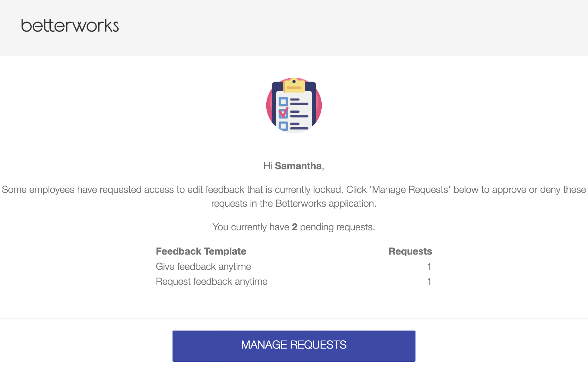The height and width of the screenshot is (385, 588).
Task: Click the top blue checkbox on the clipboard
Action: click(x=283, y=102)
